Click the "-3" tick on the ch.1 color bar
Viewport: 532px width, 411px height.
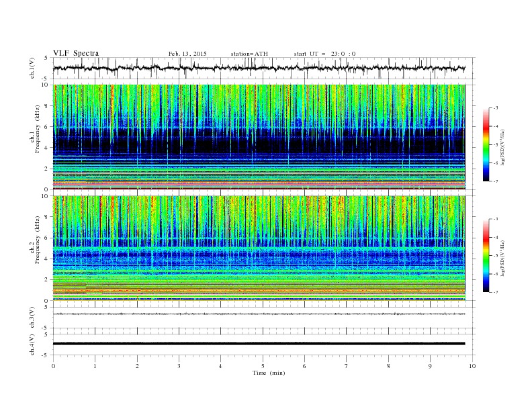click(495, 108)
